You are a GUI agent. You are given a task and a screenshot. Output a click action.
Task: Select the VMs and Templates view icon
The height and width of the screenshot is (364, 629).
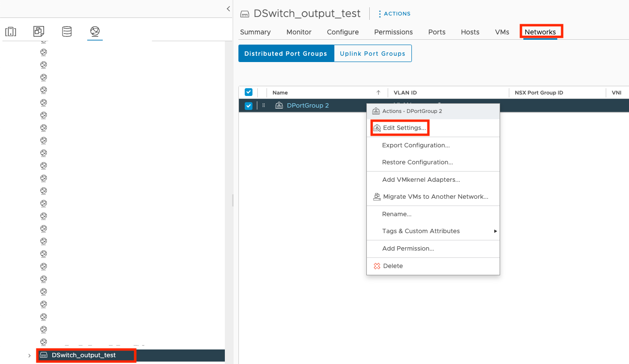coord(38,31)
